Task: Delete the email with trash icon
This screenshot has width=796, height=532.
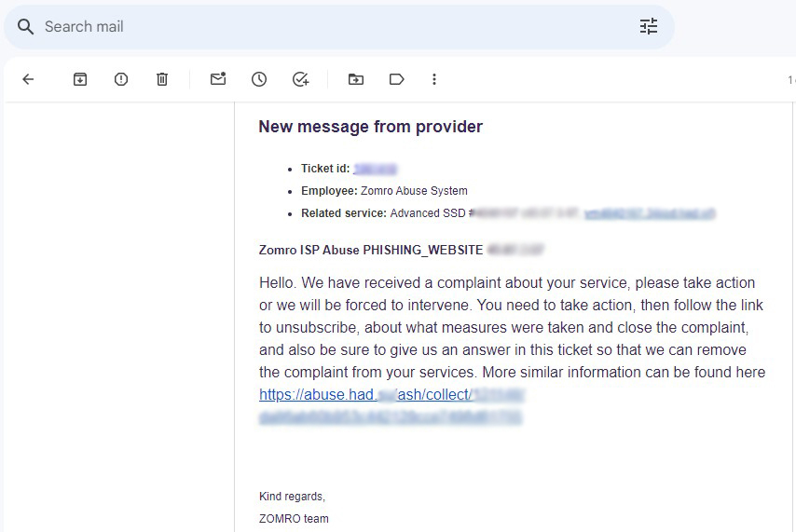Action: (x=162, y=79)
